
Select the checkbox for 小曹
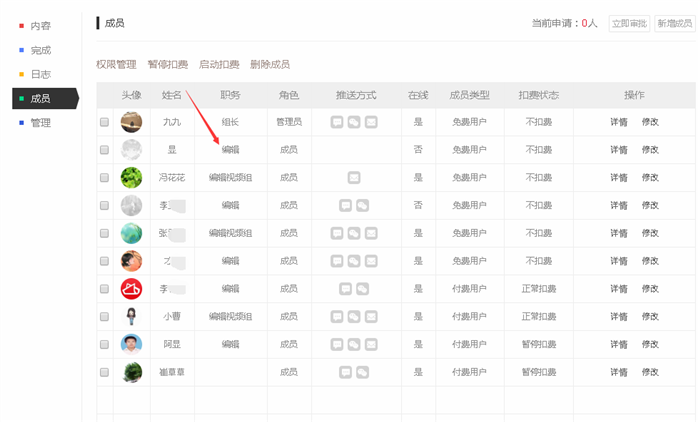[104, 317]
